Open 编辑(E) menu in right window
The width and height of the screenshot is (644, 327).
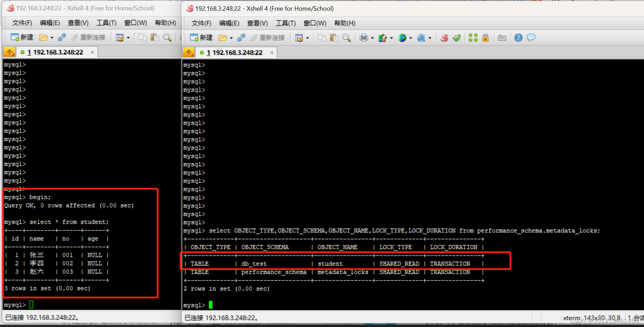[229, 23]
